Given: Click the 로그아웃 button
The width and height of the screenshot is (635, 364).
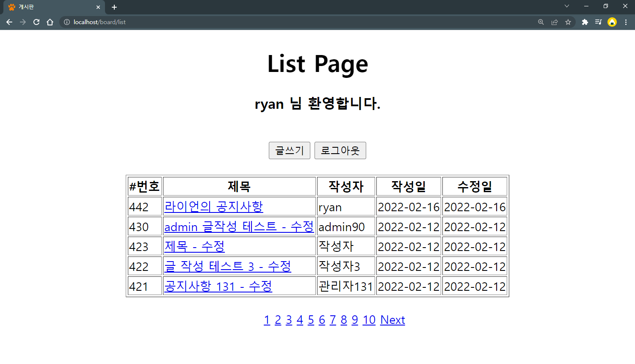Looking at the screenshot, I should (340, 150).
